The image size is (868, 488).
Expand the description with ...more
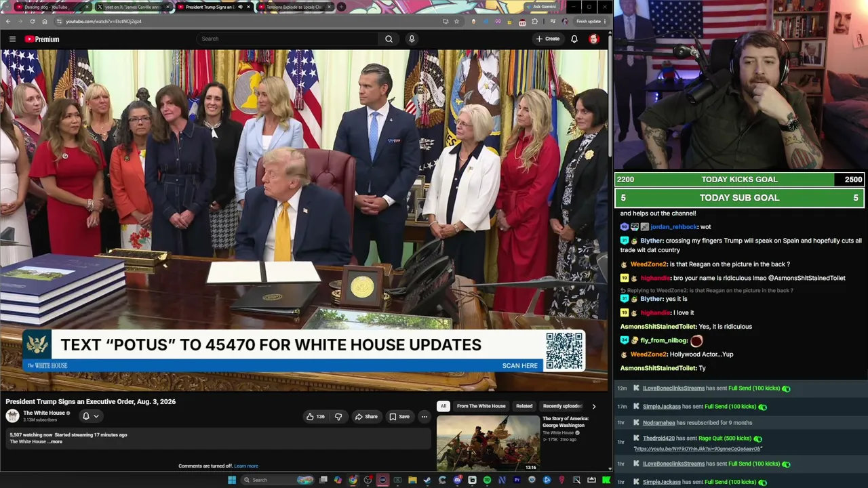click(x=56, y=442)
